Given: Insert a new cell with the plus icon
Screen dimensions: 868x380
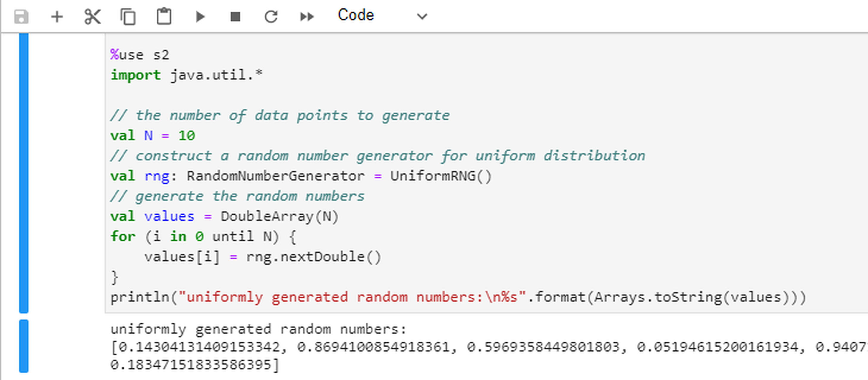Looking at the screenshot, I should coord(57,17).
